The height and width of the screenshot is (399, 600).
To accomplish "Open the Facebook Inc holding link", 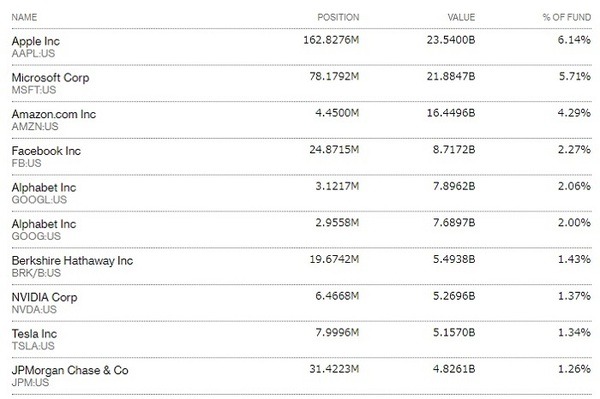I will [46, 151].
